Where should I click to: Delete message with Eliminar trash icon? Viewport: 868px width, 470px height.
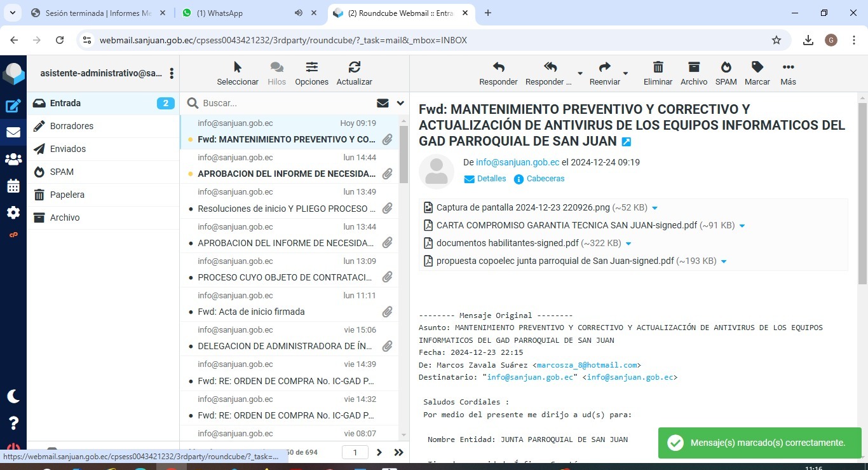point(658,67)
